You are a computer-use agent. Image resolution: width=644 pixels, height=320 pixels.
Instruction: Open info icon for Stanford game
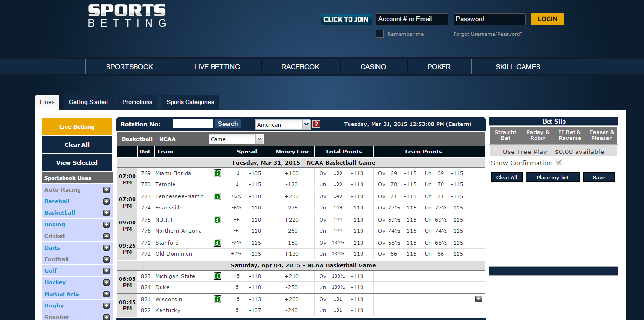pyautogui.click(x=217, y=243)
